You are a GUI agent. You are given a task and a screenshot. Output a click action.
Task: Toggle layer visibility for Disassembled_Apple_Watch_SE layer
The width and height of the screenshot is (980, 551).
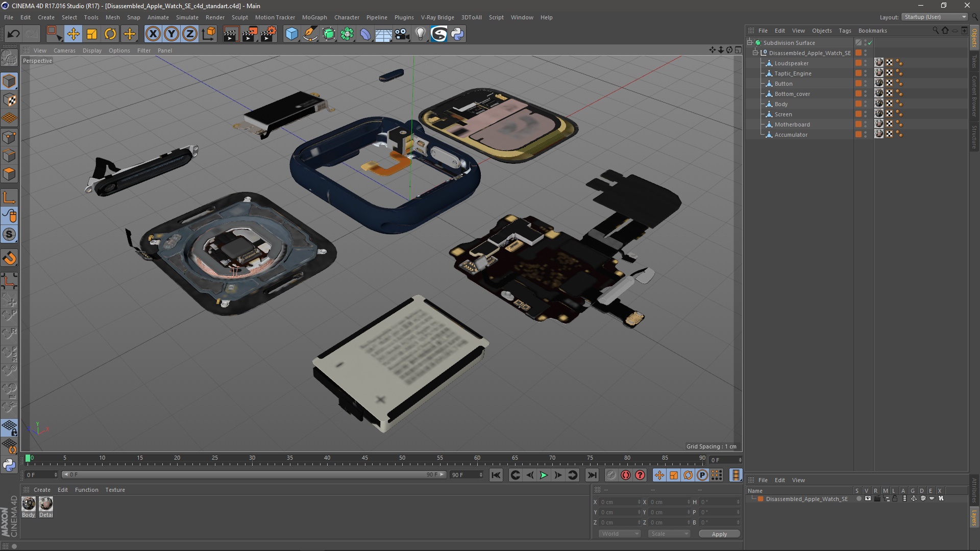tap(868, 499)
